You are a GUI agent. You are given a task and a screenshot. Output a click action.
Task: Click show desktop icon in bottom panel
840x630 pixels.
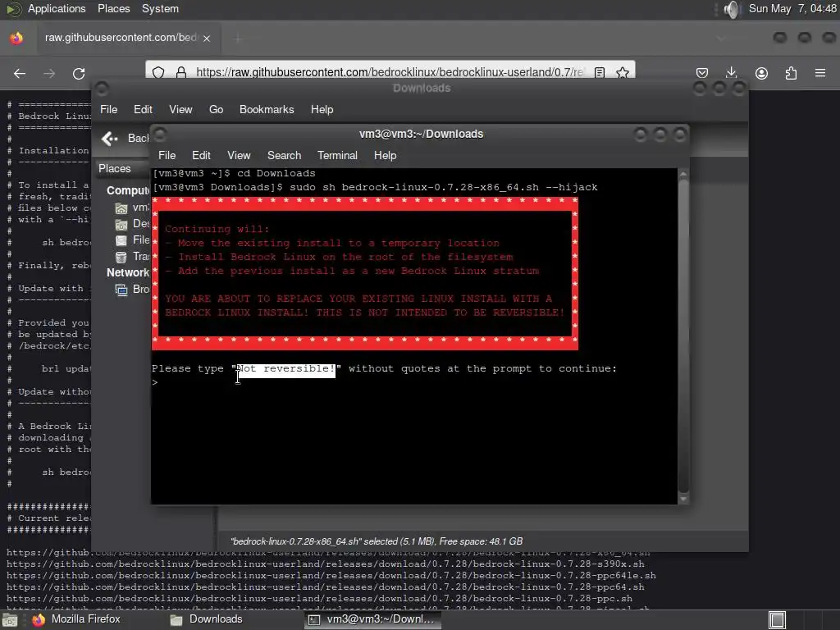pyautogui.click(x=9, y=620)
